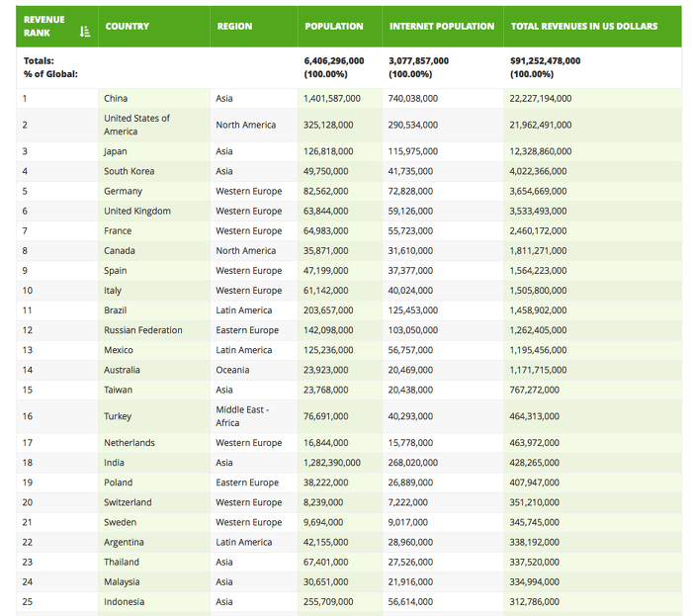Click the Indonesia country cell
Screen dimensions: 692x616
pos(124,601)
